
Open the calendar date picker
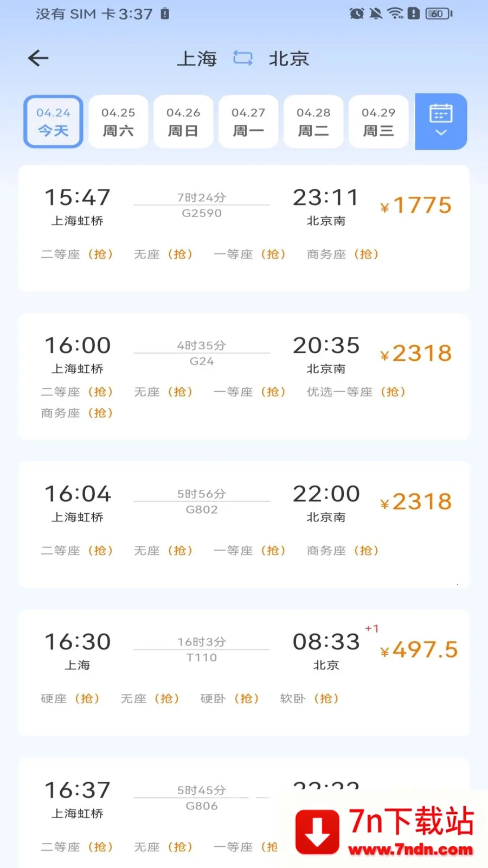(441, 122)
